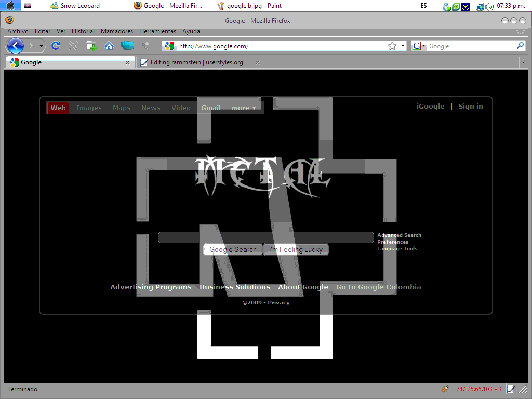Reload the page with the refresh icon
Screen dimensions: 532x399
(x=56, y=46)
